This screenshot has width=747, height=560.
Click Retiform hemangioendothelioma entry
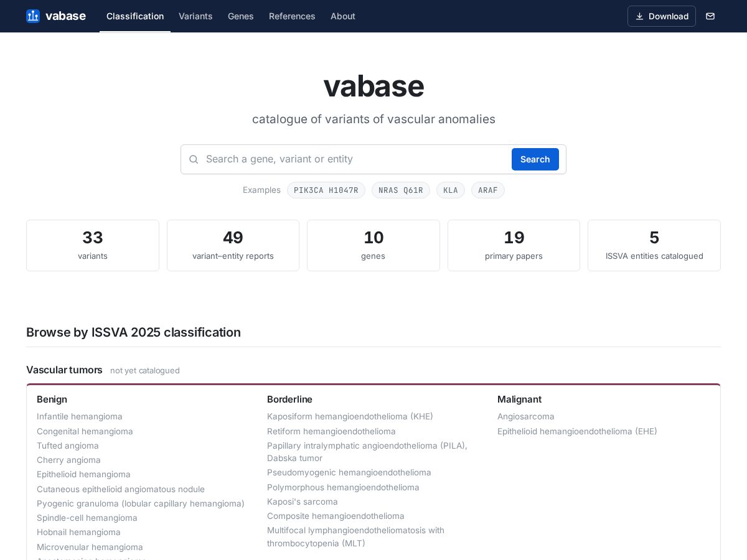click(331, 431)
